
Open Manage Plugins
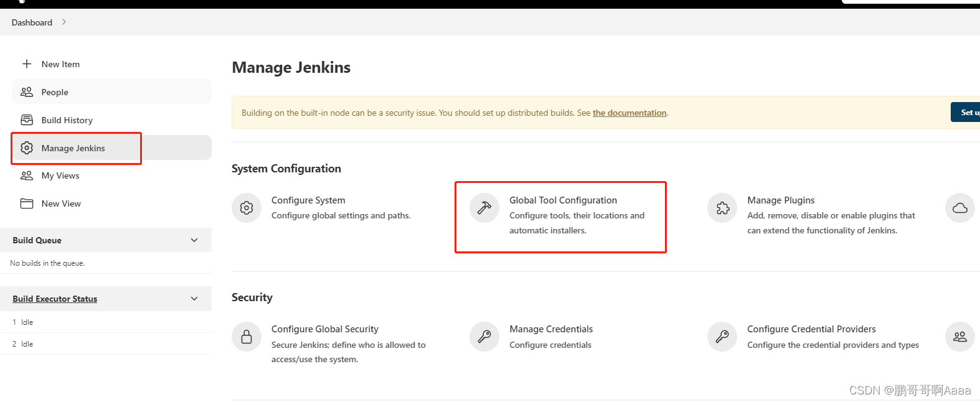(781, 200)
